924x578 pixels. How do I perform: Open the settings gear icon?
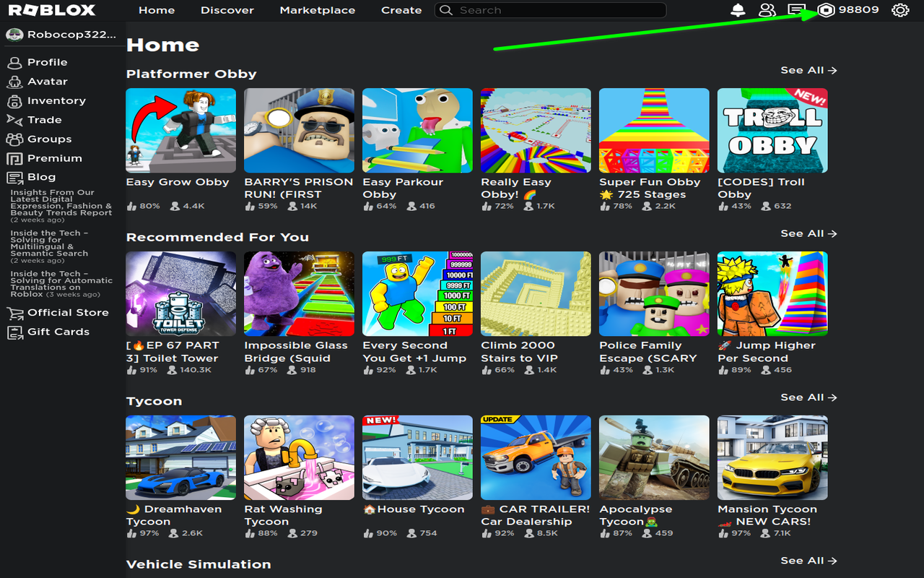[900, 10]
